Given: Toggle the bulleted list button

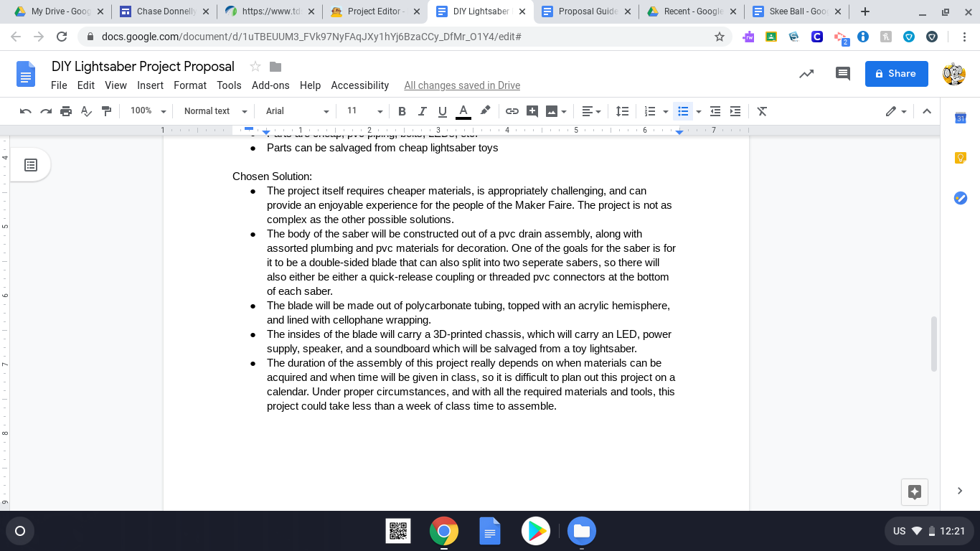Looking at the screenshot, I should coord(683,111).
